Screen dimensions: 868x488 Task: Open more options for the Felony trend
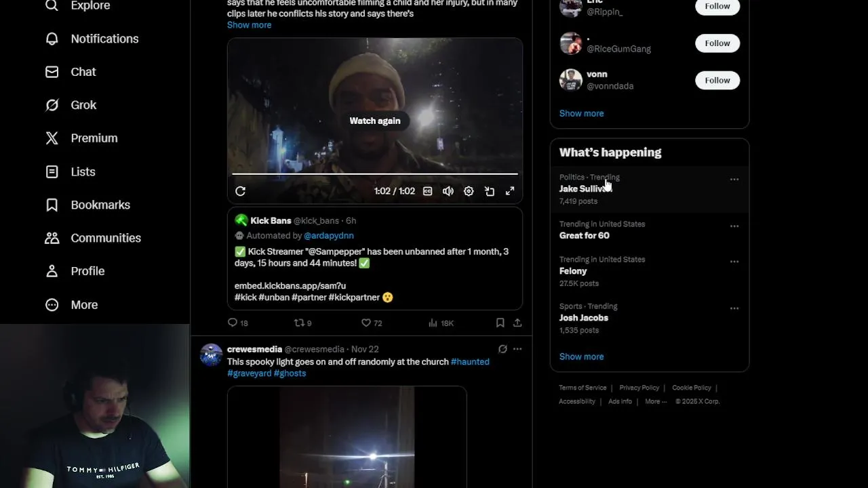pyautogui.click(x=734, y=262)
